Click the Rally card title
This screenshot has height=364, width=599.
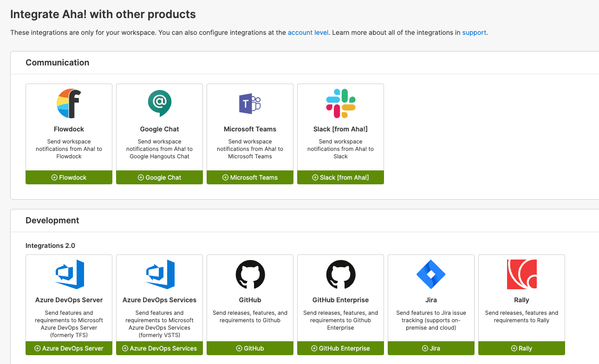[x=521, y=300]
